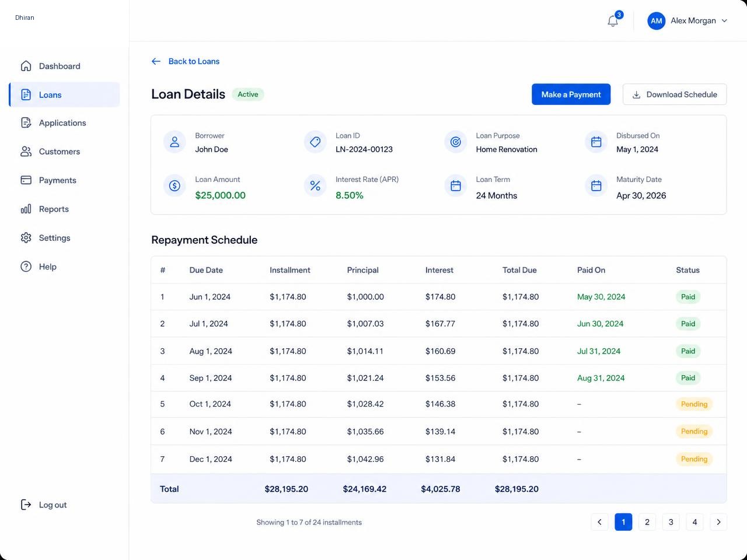Click the Help question mark icon
Screen dimensions: 747x560
pyautogui.click(x=26, y=267)
